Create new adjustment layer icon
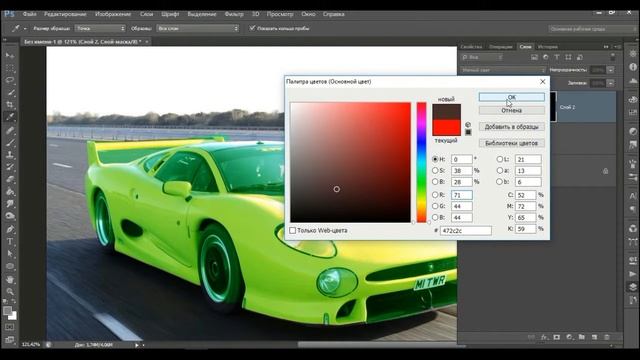 tap(569, 337)
